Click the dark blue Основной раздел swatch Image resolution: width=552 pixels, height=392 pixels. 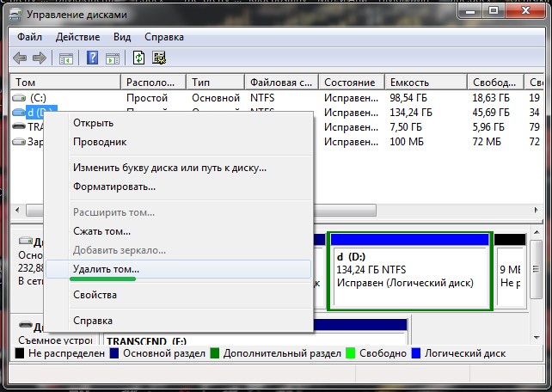114,353
